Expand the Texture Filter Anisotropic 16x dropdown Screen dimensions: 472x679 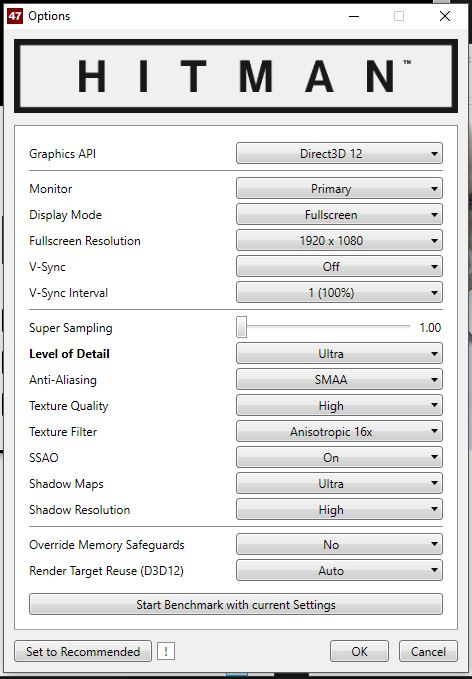pos(339,431)
